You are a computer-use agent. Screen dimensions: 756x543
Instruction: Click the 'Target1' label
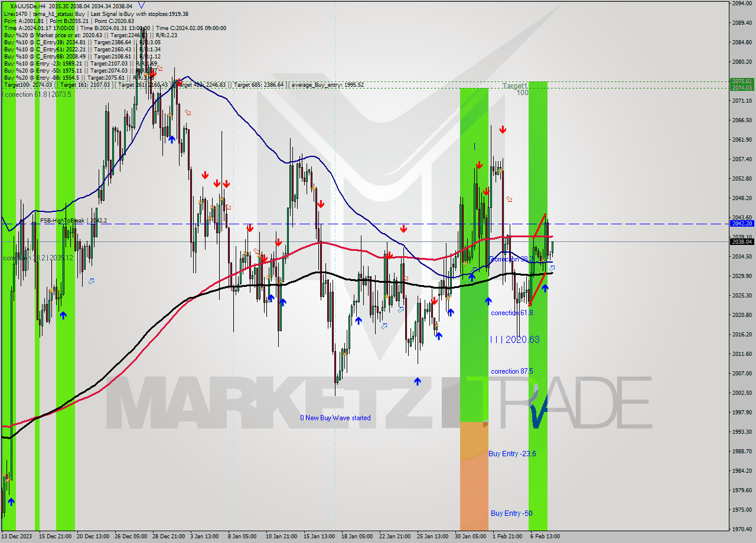[515, 86]
